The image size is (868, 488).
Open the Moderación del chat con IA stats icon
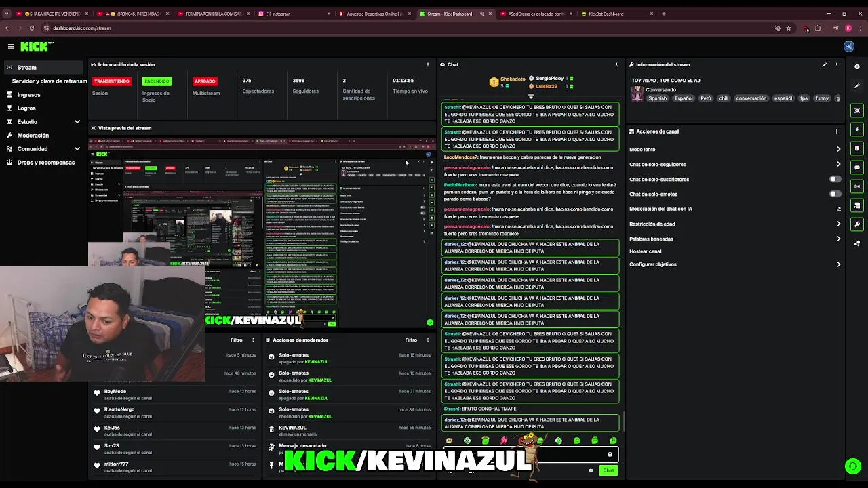tap(838, 209)
